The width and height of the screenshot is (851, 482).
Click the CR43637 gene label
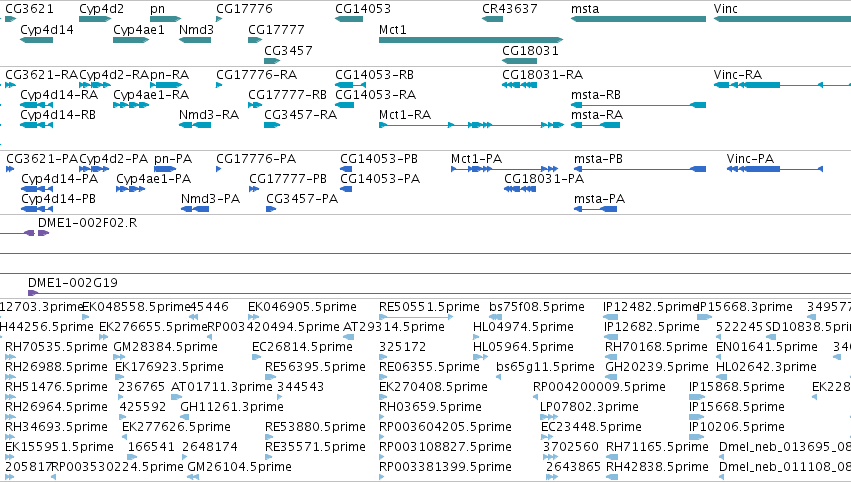[x=510, y=9]
